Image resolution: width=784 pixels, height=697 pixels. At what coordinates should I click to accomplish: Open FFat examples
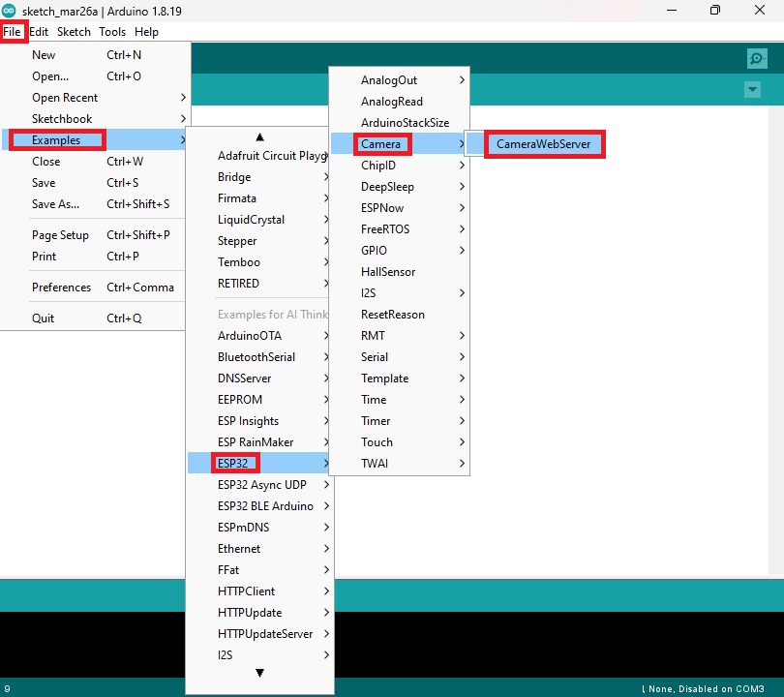pyautogui.click(x=260, y=570)
